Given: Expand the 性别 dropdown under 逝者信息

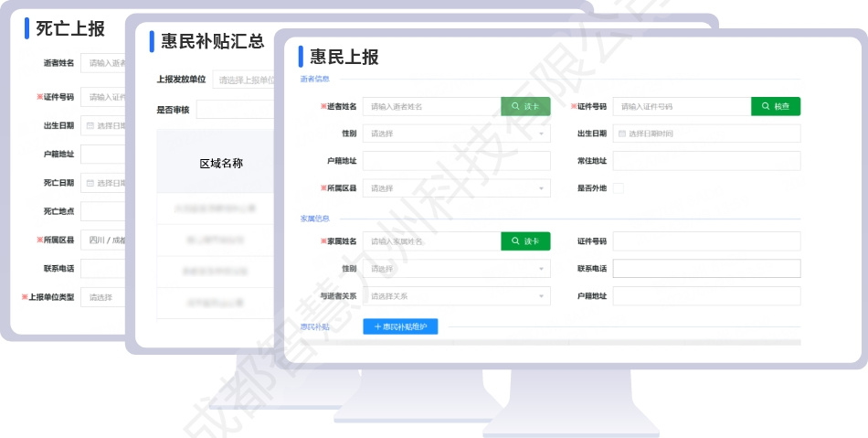Looking at the screenshot, I should tap(457, 134).
